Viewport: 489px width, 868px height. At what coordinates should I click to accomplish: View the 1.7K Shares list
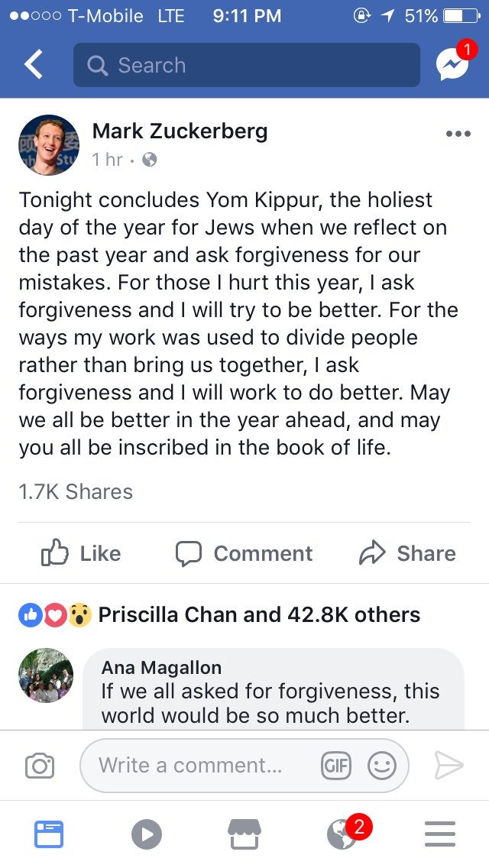coord(76,491)
